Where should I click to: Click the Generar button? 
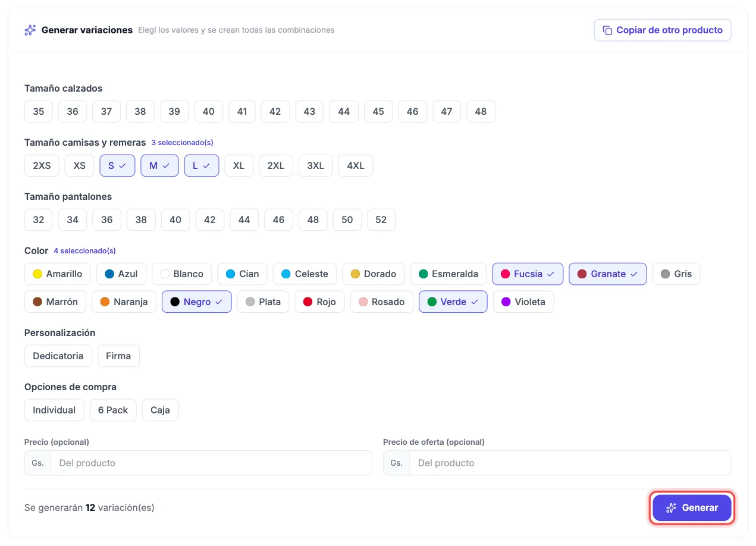click(x=692, y=508)
